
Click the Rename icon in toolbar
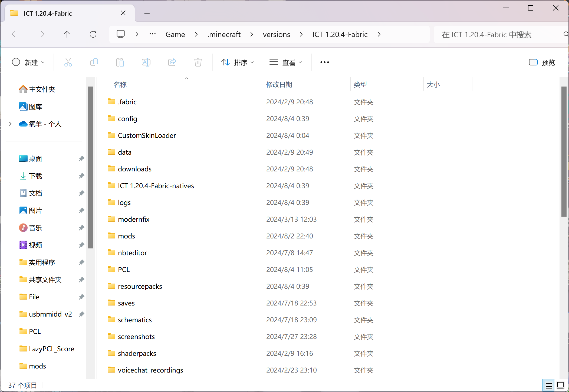point(146,62)
